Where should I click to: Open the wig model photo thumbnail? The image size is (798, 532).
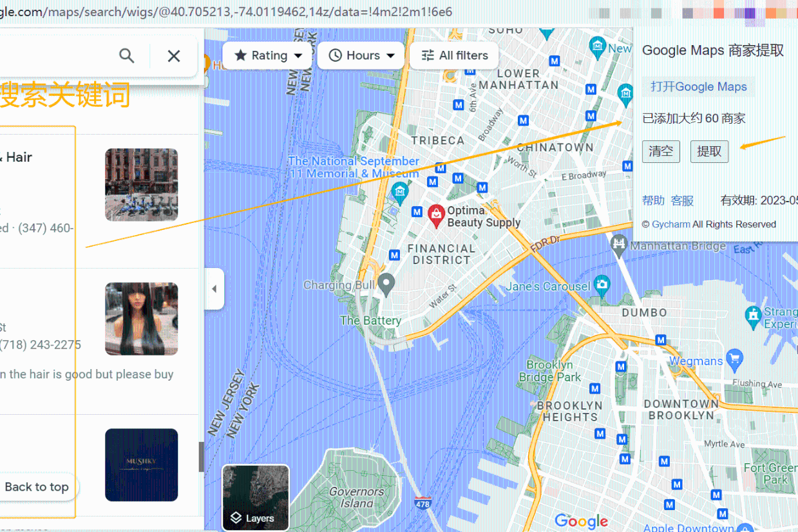[141, 319]
